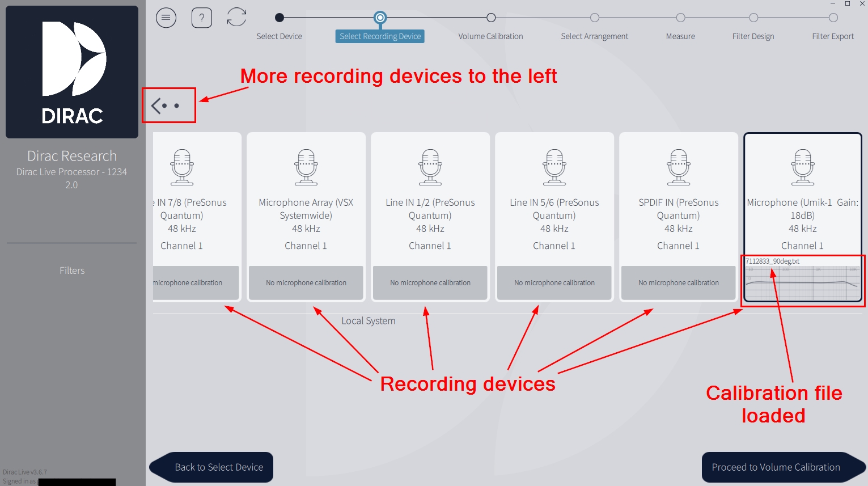Click the left chevron to show more devices
This screenshot has height=486, width=868.
tap(155, 104)
